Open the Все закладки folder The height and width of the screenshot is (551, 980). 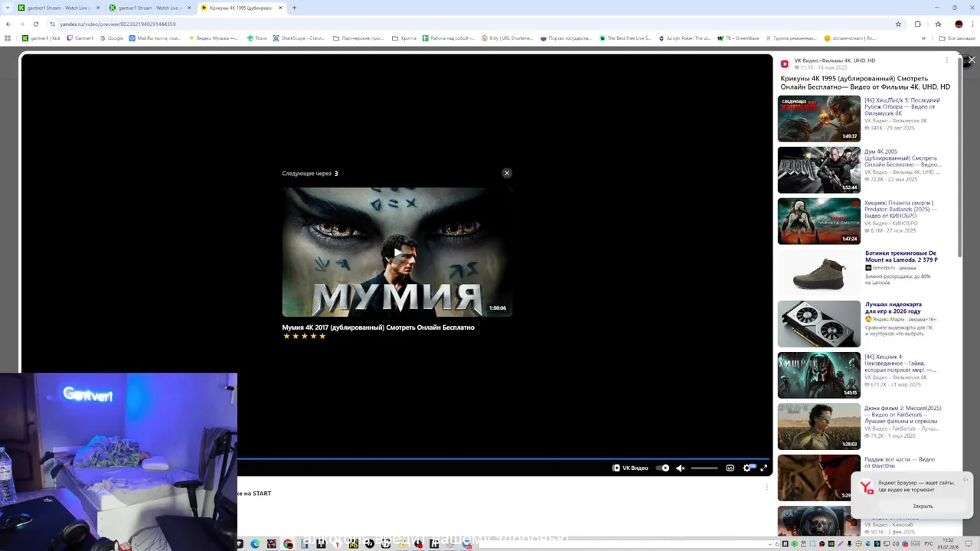coord(957,37)
